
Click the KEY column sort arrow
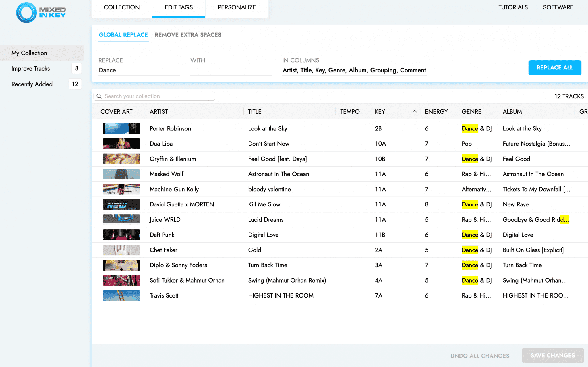[x=414, y=111]
